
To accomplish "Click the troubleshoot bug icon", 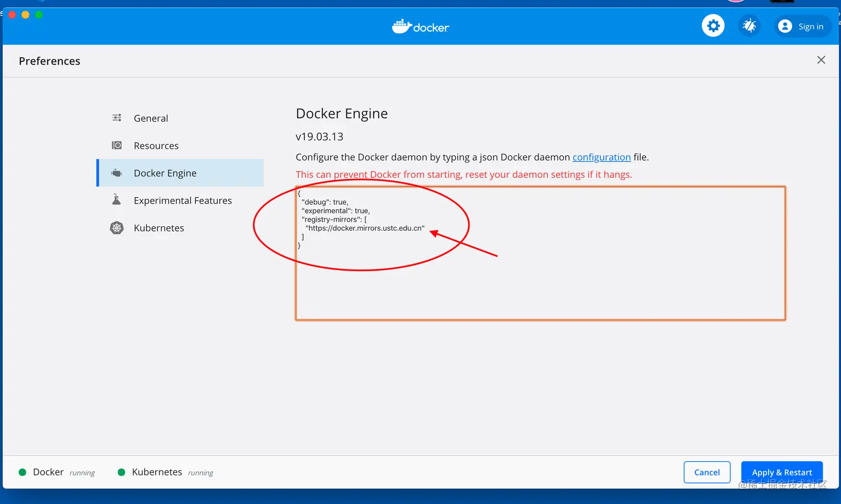I will 749,26.
